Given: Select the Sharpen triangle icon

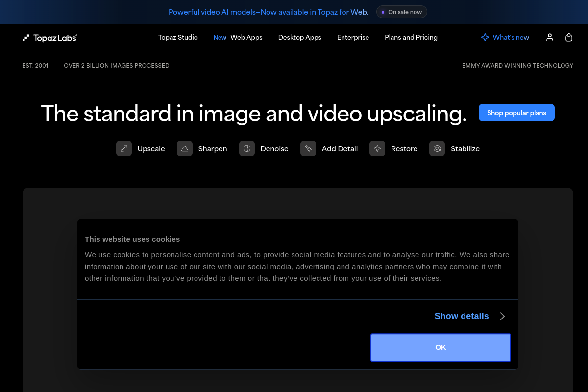Looking at the screenshot, I should pos(185,148).
